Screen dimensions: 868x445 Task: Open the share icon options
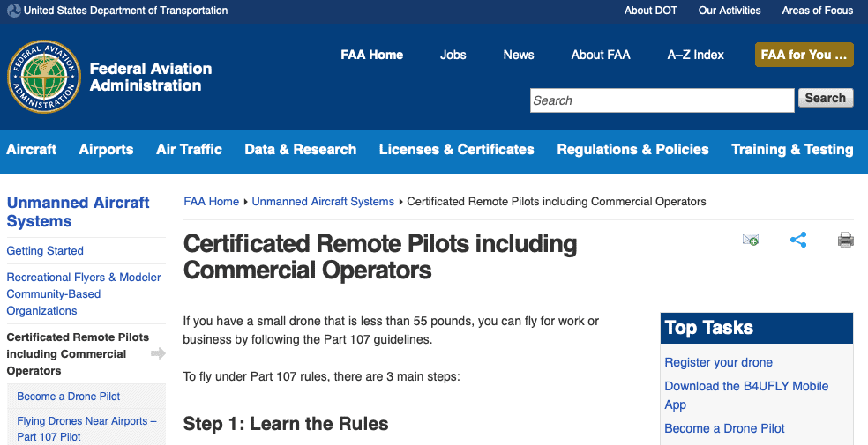pyautogui.click(x=798, y=240)
